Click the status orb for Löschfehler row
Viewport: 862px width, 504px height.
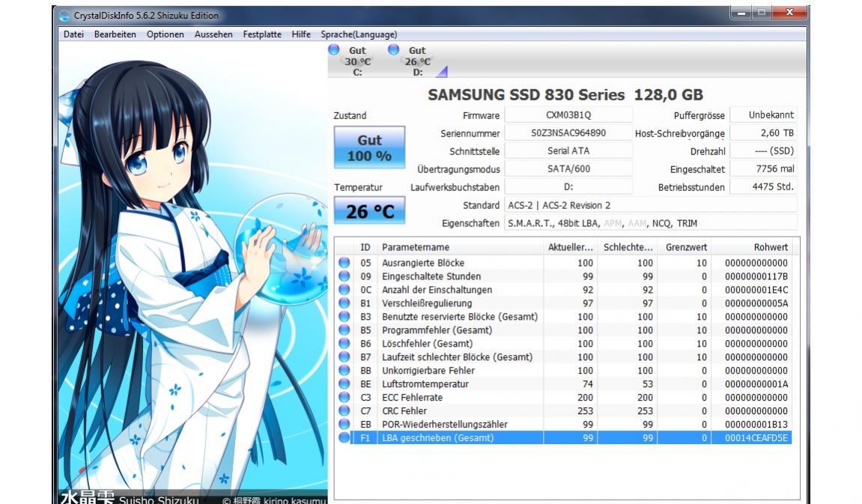[x=345, y=344]
